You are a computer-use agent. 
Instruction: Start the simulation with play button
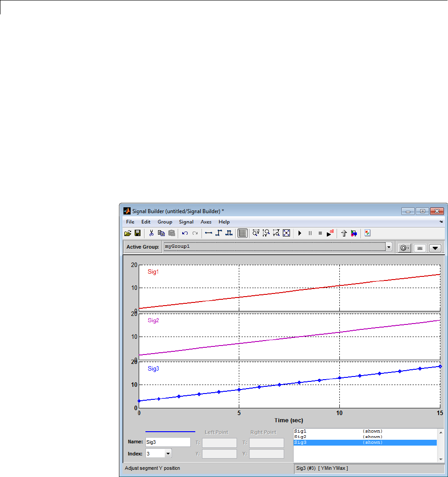click(x=300, y=233)
